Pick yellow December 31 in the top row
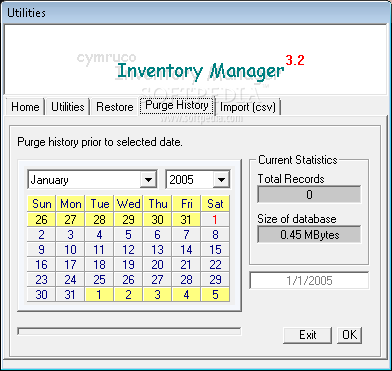This screenshot has height=371, width=392. click(x=186, y=220)
